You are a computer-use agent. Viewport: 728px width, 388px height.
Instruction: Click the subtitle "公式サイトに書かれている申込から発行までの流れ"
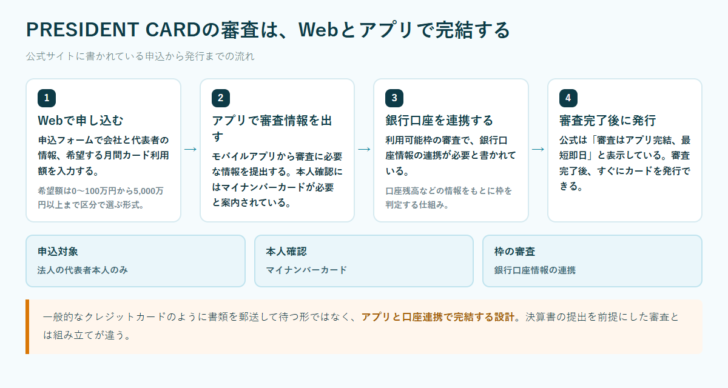point(140,57)
